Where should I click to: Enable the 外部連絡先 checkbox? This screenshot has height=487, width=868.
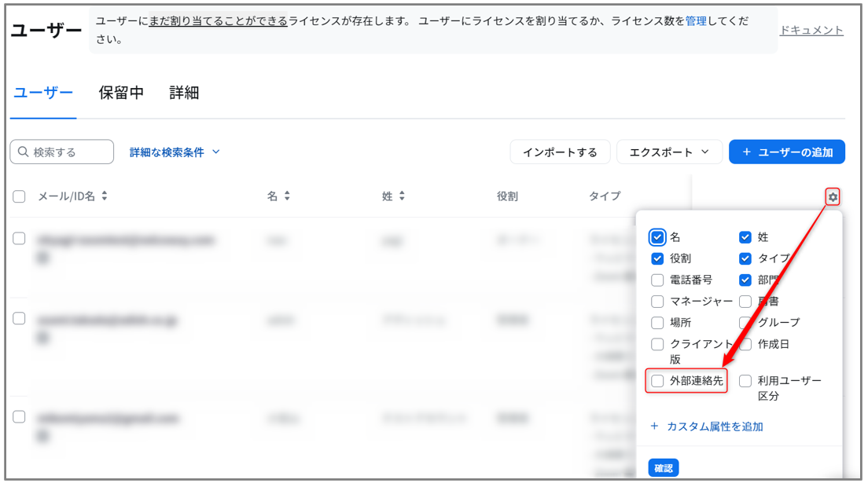tap(657, 381)
